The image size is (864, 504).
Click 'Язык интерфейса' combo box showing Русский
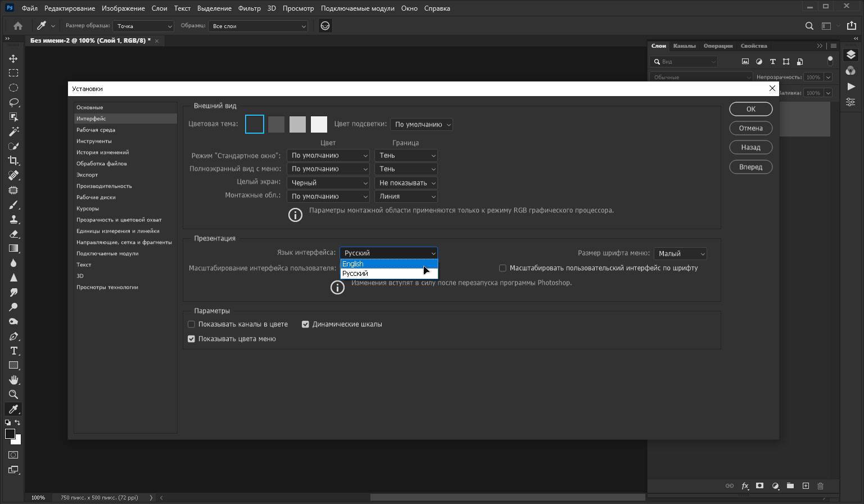tap(388, 253)
